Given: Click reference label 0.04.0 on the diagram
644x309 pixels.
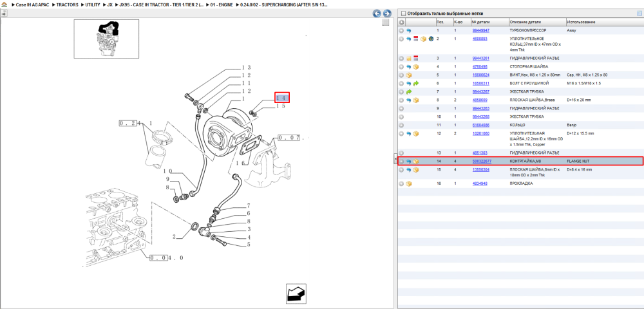Looking at the screenshot, I should pyautogui.click(x=166, y=257).
